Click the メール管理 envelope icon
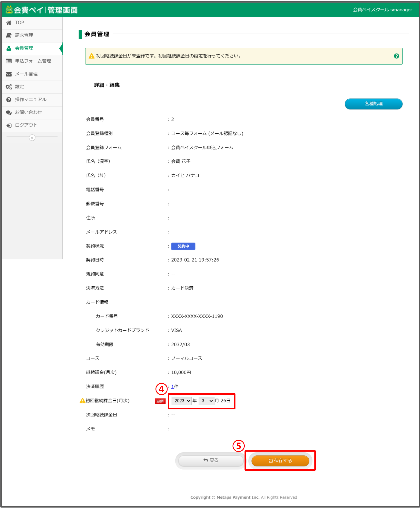Viewport: 420px width, 508px height. click(x=9, y=74)
